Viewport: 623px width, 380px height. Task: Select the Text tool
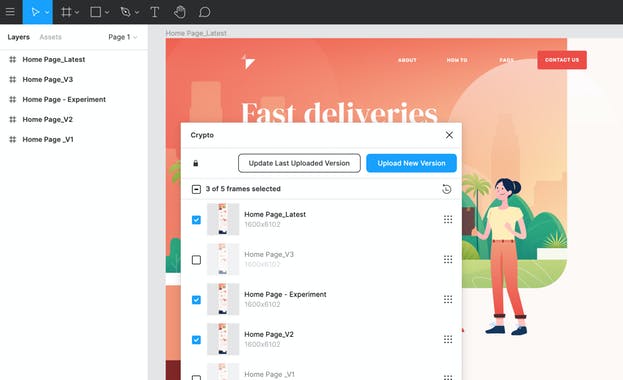click(155, 12)
